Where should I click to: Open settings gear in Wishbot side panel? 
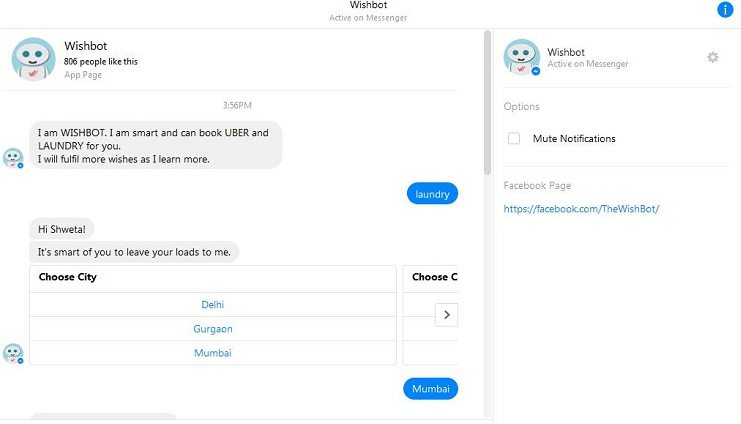click(x=713, y=57)
